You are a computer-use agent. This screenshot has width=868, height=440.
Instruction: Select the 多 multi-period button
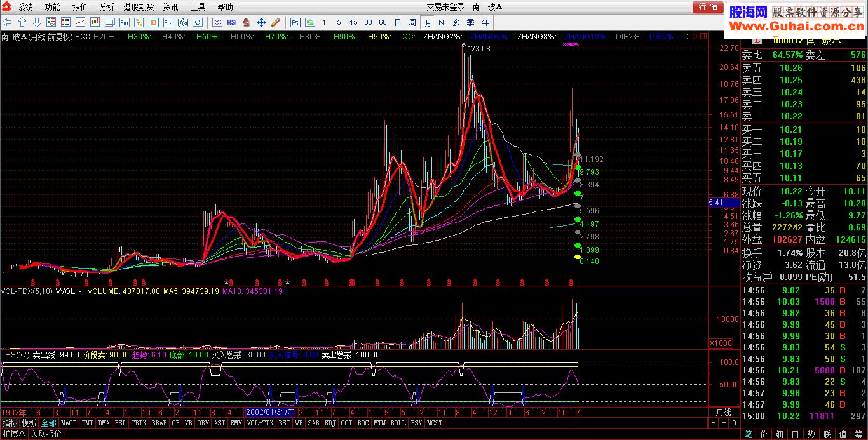coord(456,22)
